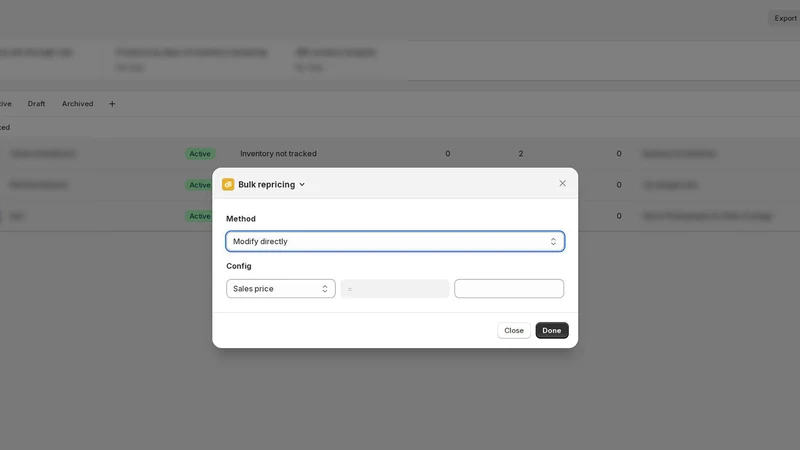Screen dimensions: 800x450
Task: Click the empty value input field
Action: 509,289
